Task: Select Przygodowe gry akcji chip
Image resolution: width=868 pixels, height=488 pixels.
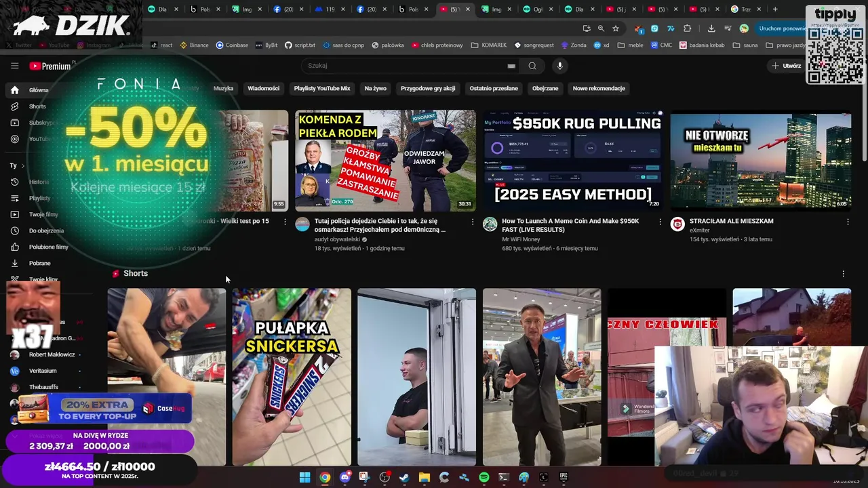Action: [428, 88]
